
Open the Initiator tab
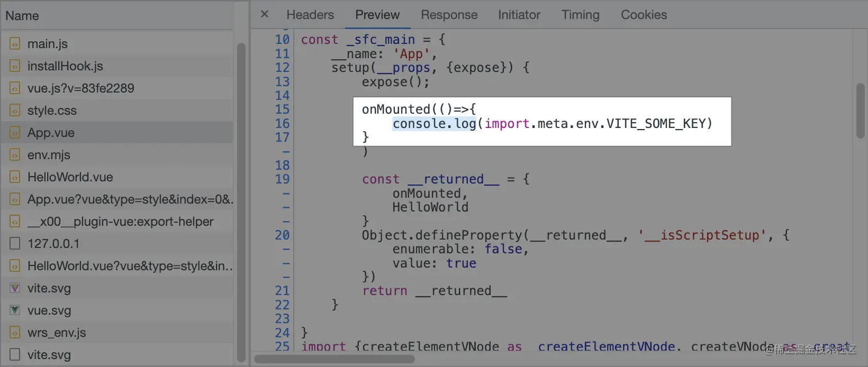click(x=519, y=15)
